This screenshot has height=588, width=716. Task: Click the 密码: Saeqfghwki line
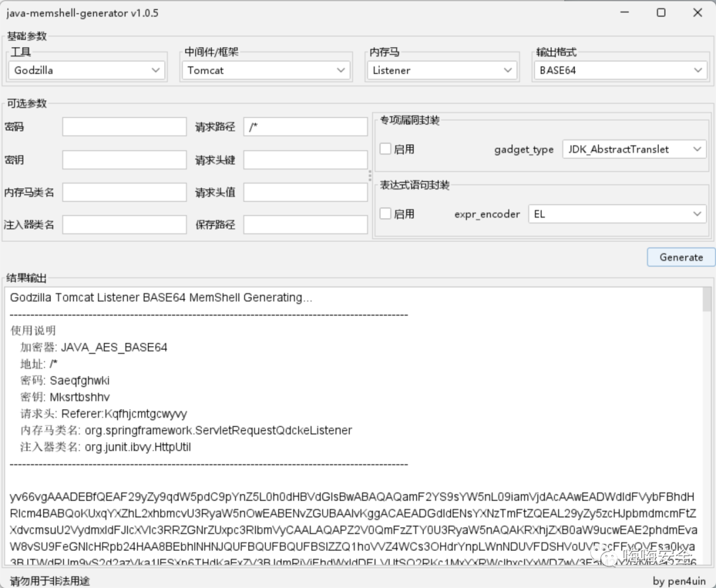point(65,381)
